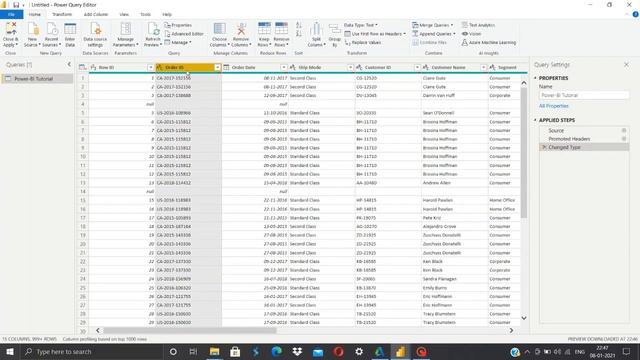This screenshot has height=360, width=640.
Task: Switch to the Add Column tab
Action: [96, 14]
